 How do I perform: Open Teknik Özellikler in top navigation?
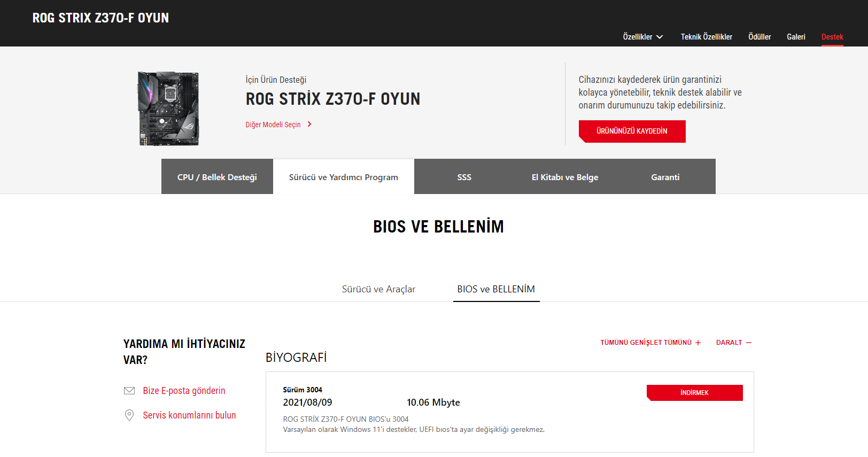(707, 37)
